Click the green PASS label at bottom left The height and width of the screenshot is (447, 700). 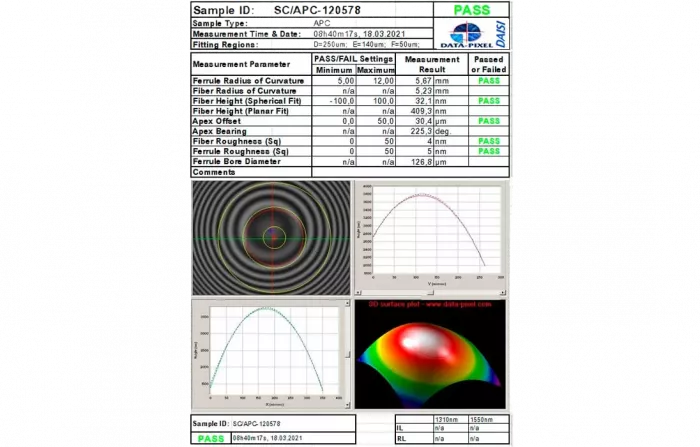210,438
